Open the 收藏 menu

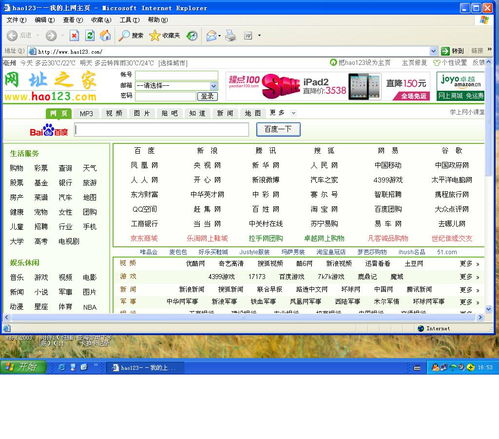click(101, 20)
